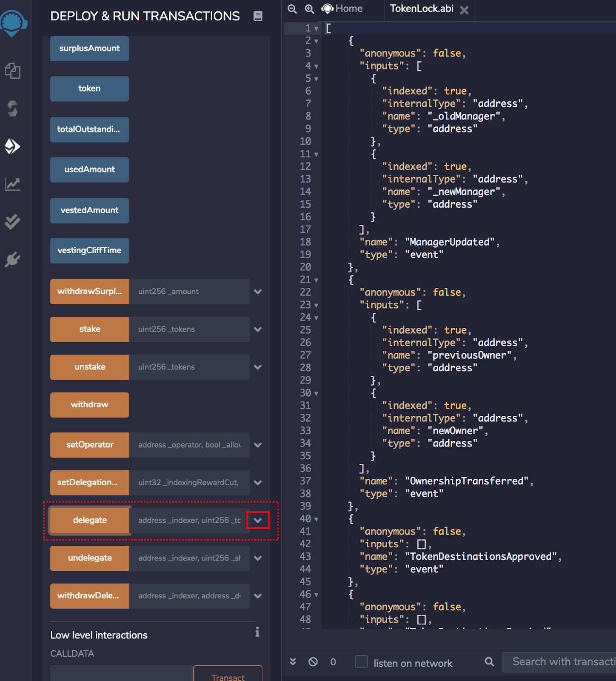Collapse the code fold at line 4
Screen dimensions: 616x681
316,66
